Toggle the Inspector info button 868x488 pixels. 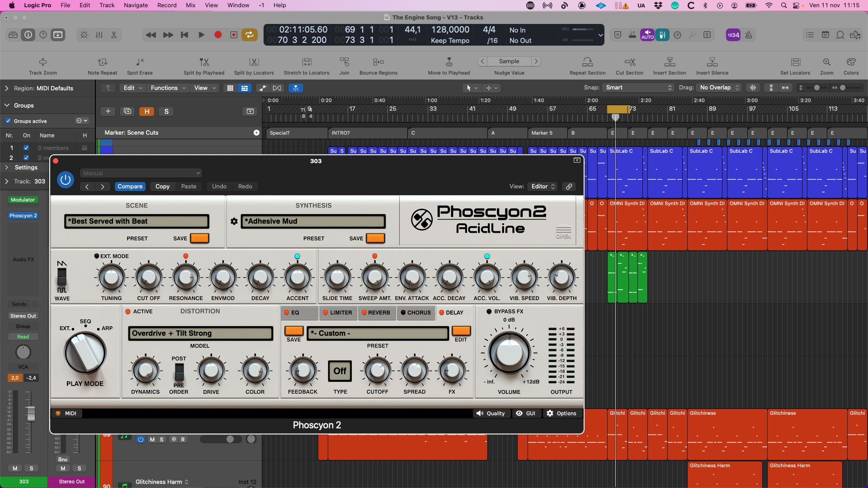click(28, 35)
